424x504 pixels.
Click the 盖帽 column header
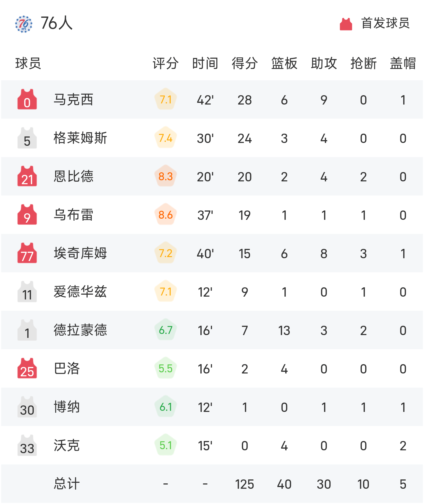coord(403,63)
